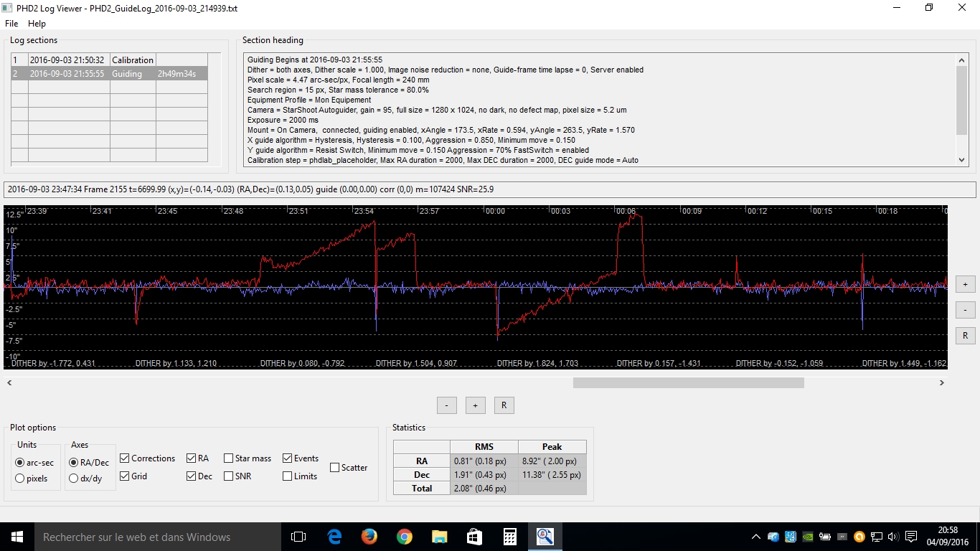This screenshot has width=980, height=551.
Task: Launch Firefox from the taskbar
Action: click(x=369, y=537)
